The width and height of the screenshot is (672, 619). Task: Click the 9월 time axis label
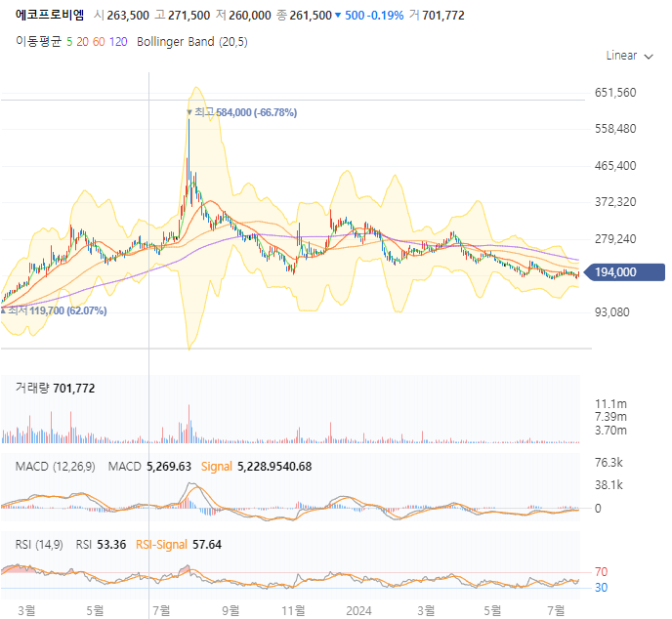(231, 610)
